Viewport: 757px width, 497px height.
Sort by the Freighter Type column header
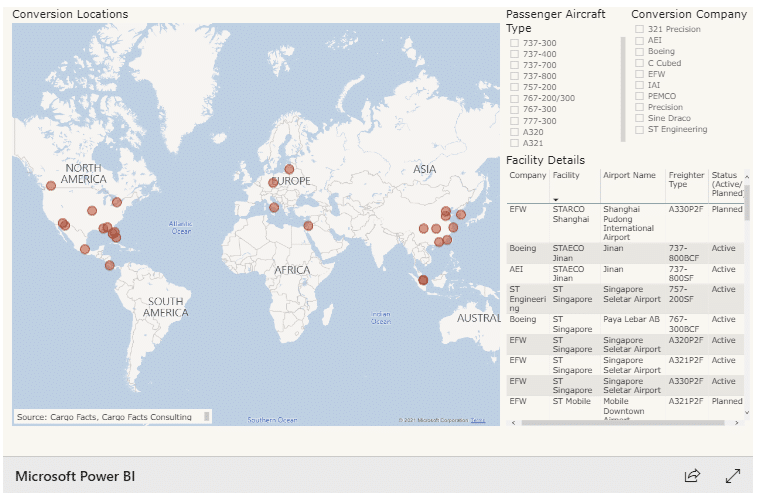(x=686, y=180)
